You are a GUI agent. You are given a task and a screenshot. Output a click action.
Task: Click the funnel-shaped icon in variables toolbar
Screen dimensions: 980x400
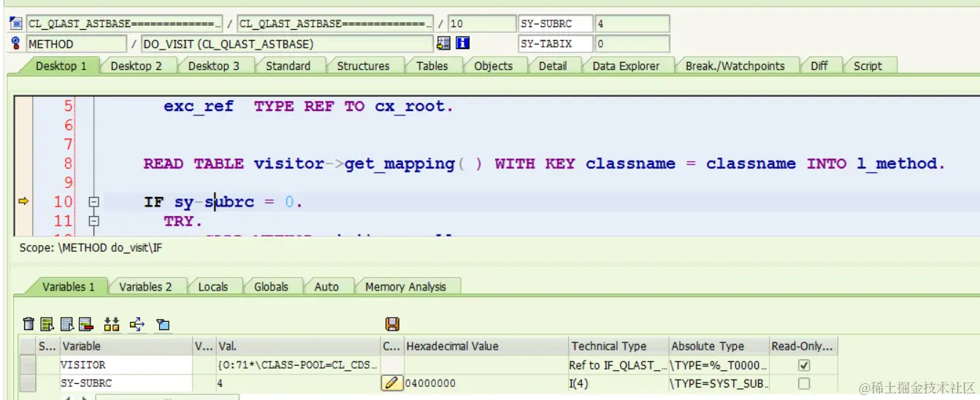[163, 324]
